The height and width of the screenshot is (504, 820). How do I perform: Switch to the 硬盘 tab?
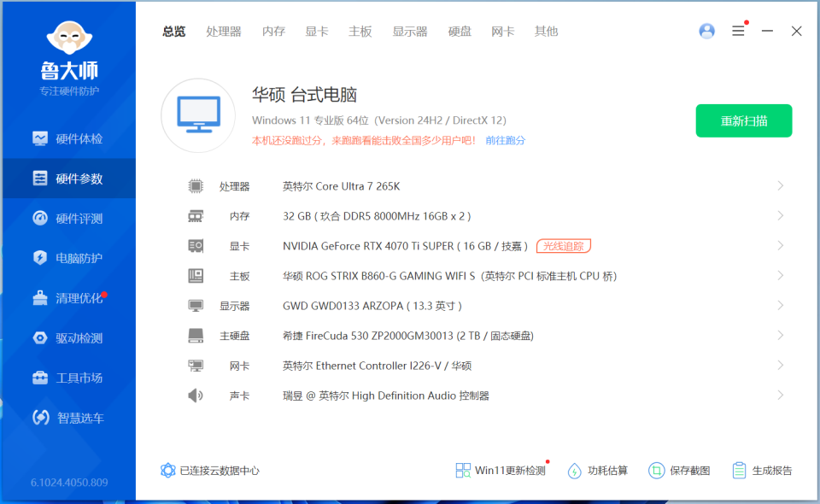460,32
